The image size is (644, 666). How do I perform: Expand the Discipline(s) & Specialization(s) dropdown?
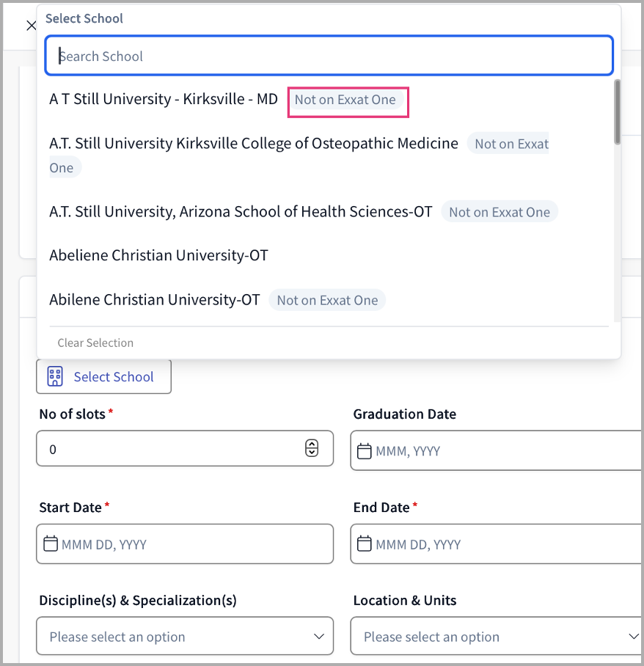pyautogui.click(x=184, y=636)
